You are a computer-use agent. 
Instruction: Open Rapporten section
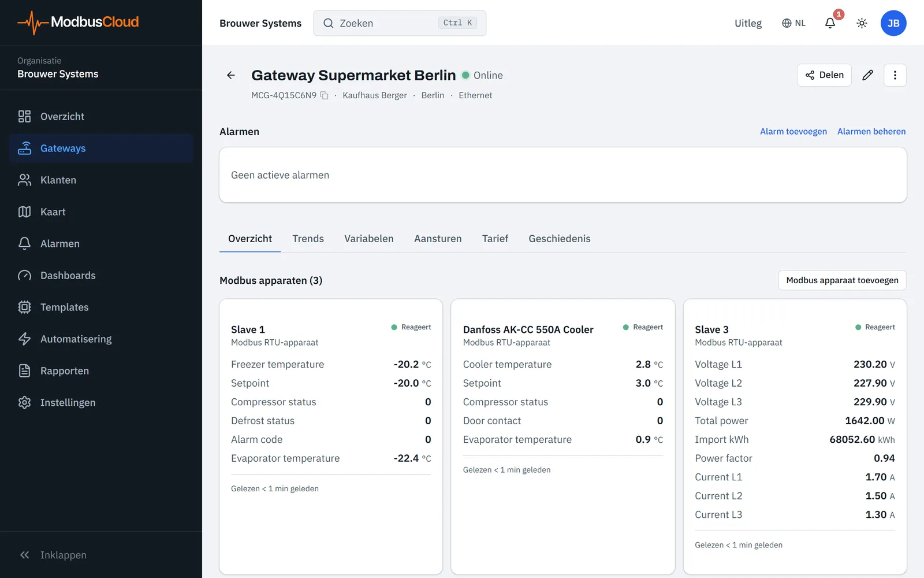[x=101, y=370]
